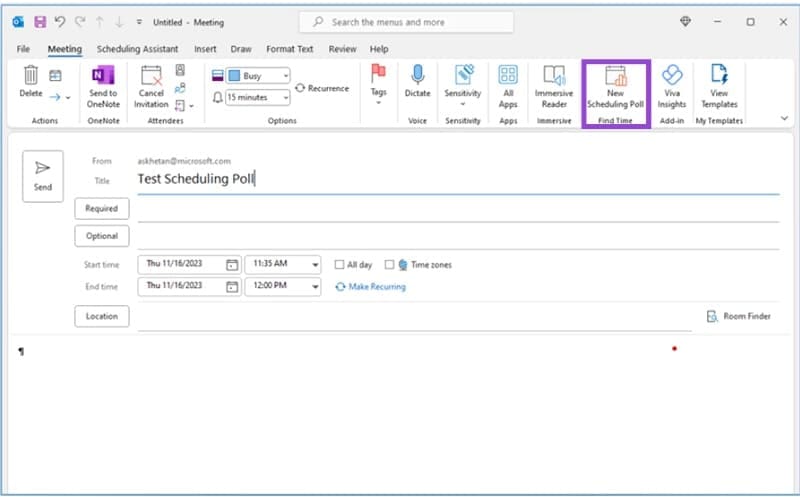
Task: Click the Outlook app icon in title bar
Action: 18,22
